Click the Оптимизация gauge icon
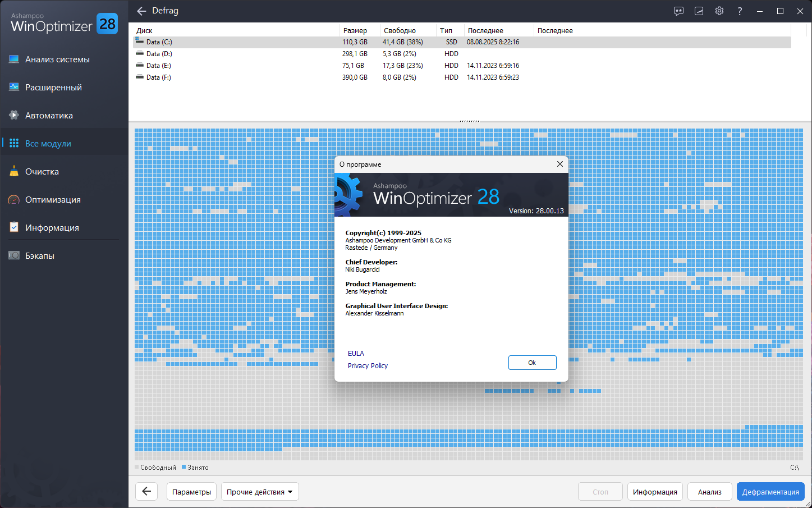Viewport: 812px width, 508px height. click(14, 199)
